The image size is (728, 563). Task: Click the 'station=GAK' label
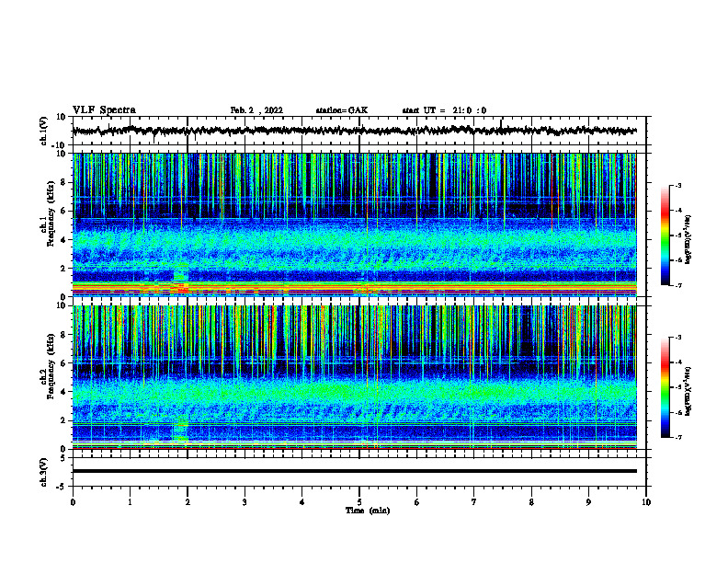[342, 110]
